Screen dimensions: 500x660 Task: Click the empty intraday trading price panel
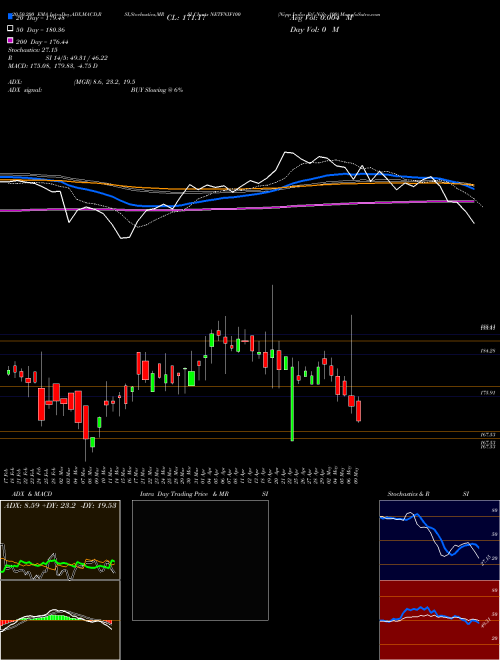tap(200, 560)
